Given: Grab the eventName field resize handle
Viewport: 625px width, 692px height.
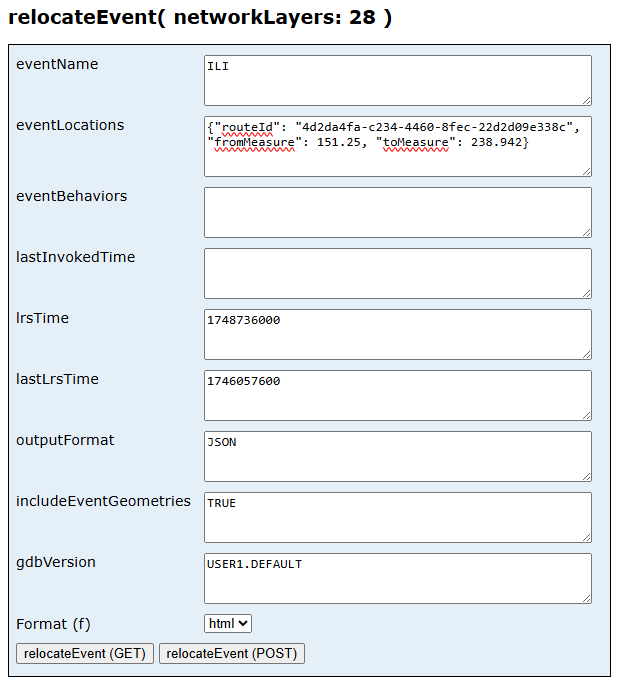Looking at the screenshot, I should (x=586, y=100).
